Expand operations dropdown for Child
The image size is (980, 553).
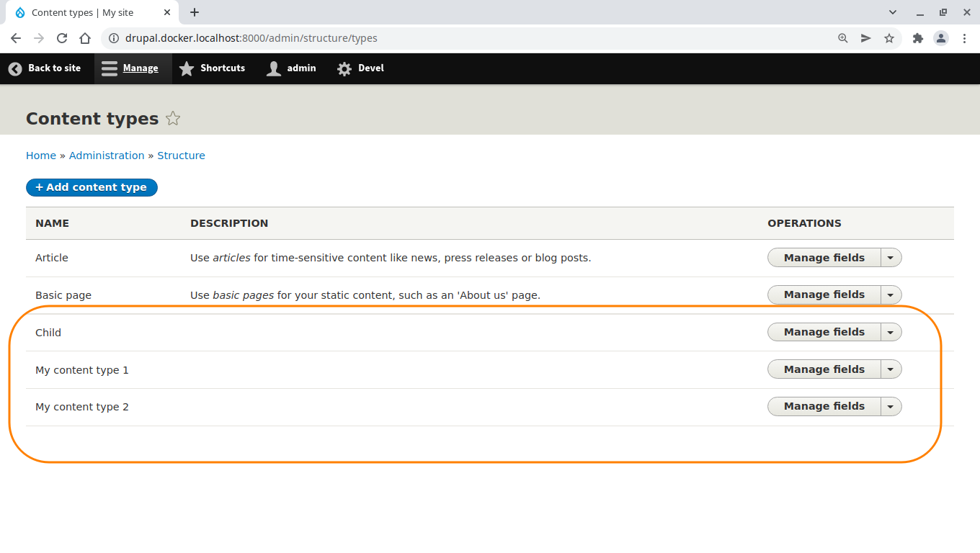[x=891, y=332]
